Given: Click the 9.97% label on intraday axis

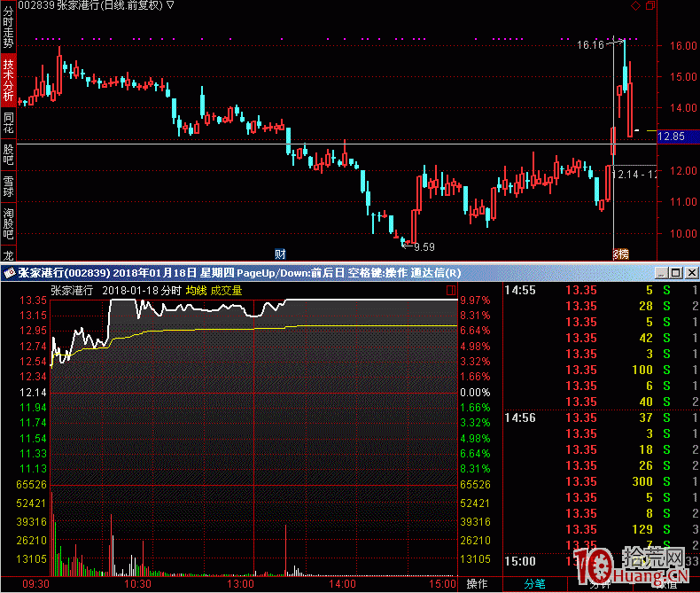Looking at the screenshot, I should (x=475, y=300).
